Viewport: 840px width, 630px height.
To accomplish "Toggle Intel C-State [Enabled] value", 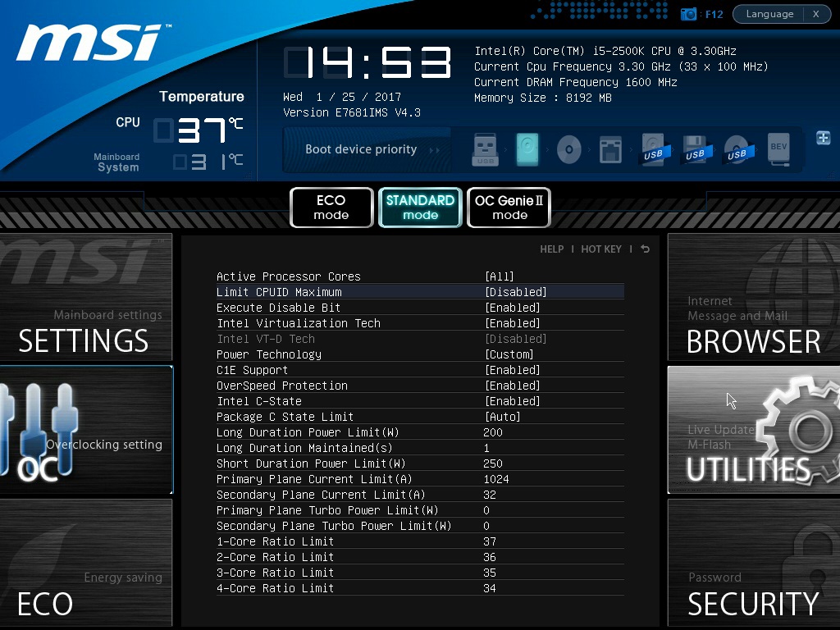I will [x=512, y=400].
